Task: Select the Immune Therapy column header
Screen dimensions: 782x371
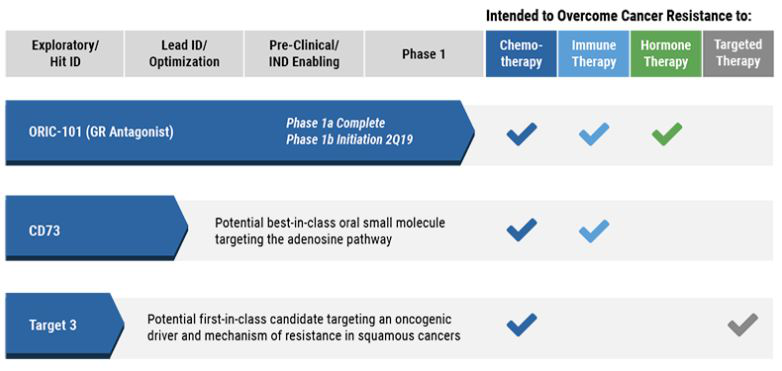Action: tap(593, 54)
